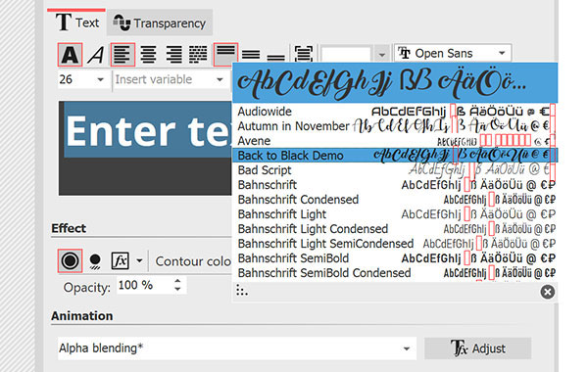588x372 pixels.
Task: Enable outline contour effect icon
Action: pos(71,260)
